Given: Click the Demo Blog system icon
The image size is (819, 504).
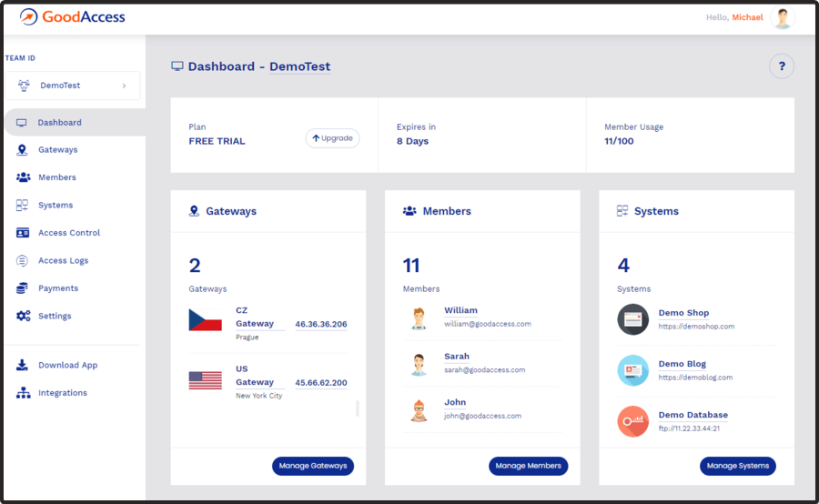Looking at the screenshot, I should (632, 370).
